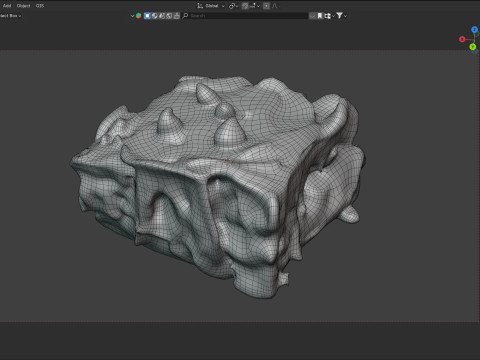Image resolution: width=480 pixels, height=360 pixels.
Task: Click the blue Z axis gizmo handle
Action: [474, 30]
